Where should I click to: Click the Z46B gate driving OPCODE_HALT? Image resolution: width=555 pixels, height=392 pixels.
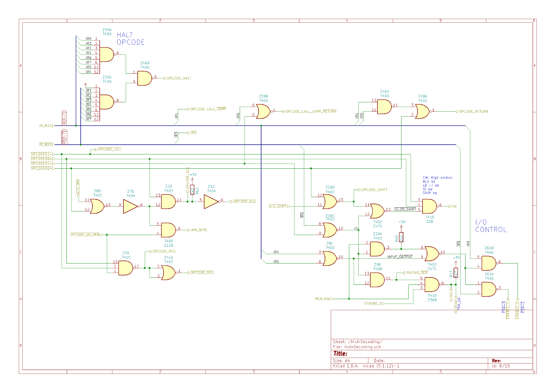point(144,78)
